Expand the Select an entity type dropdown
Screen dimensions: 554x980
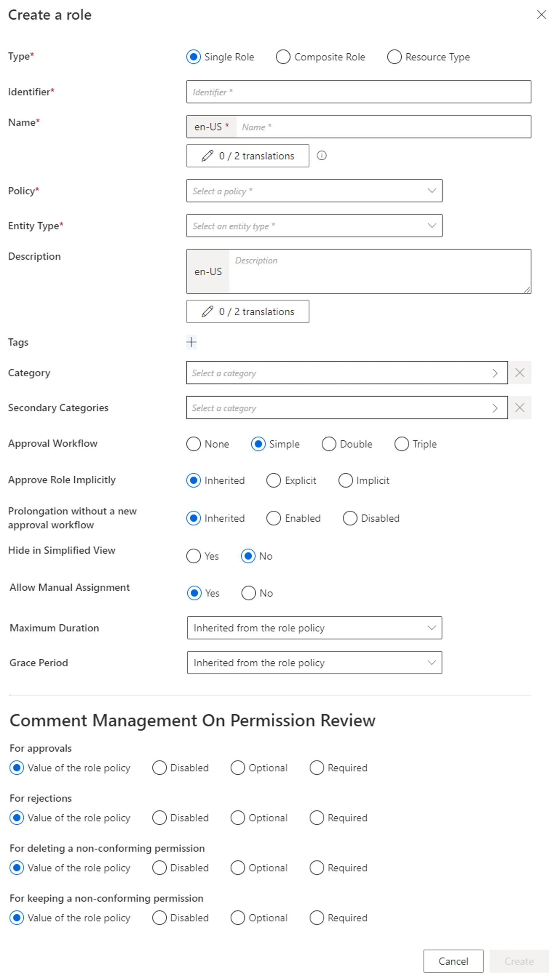(314, 226)
